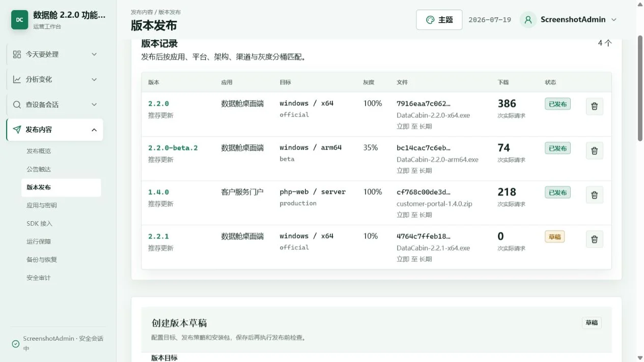Expand the 今天要处理 section chevron
The image size is (644, 362).
[94, 54]
